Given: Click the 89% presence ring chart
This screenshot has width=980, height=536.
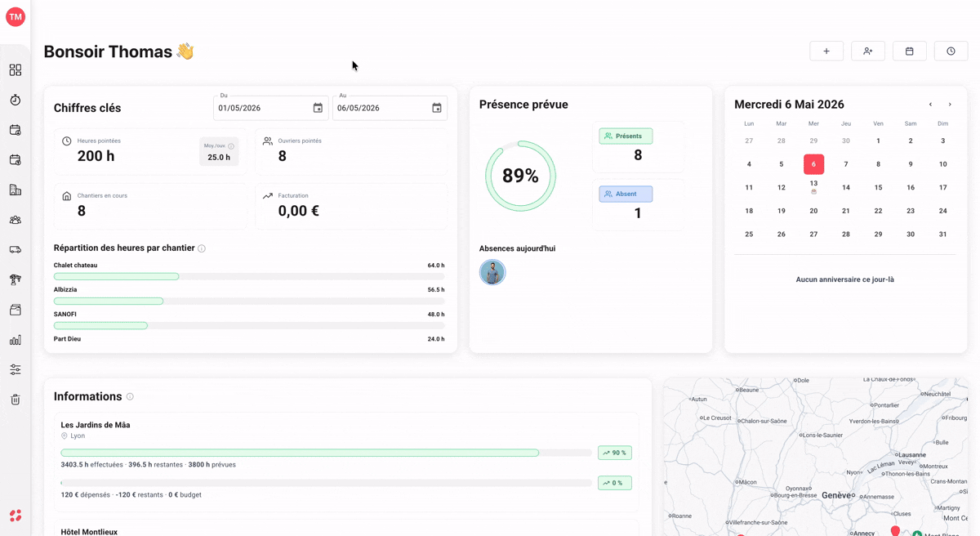Looking at the screenshot, I should [x=520, y=176].
